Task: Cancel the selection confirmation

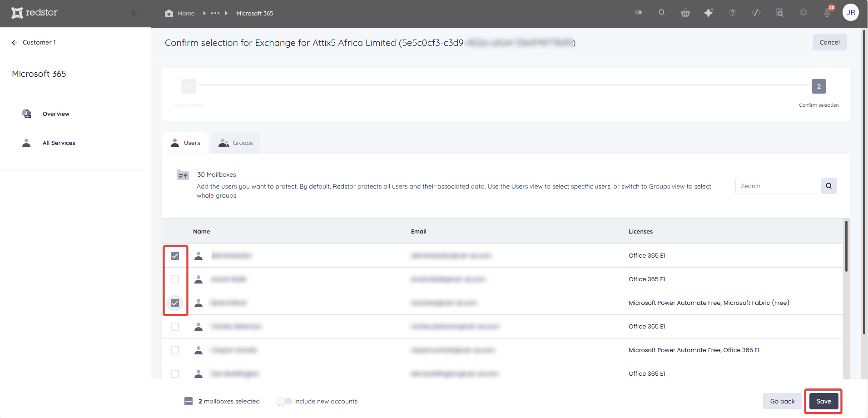Action: tap(829, 42)
